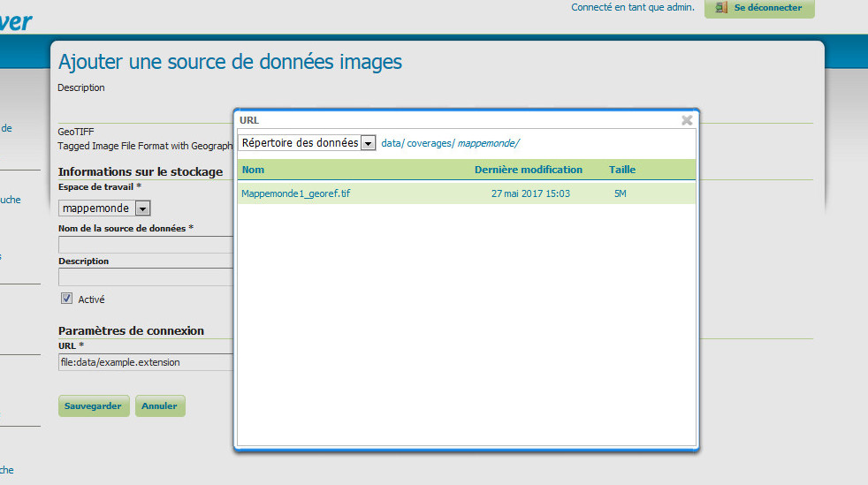The height and width of the screenshot is (485, 868).
Task: Select the Mappemonde1_georef.tif file
Action: [x=295, y=193]
